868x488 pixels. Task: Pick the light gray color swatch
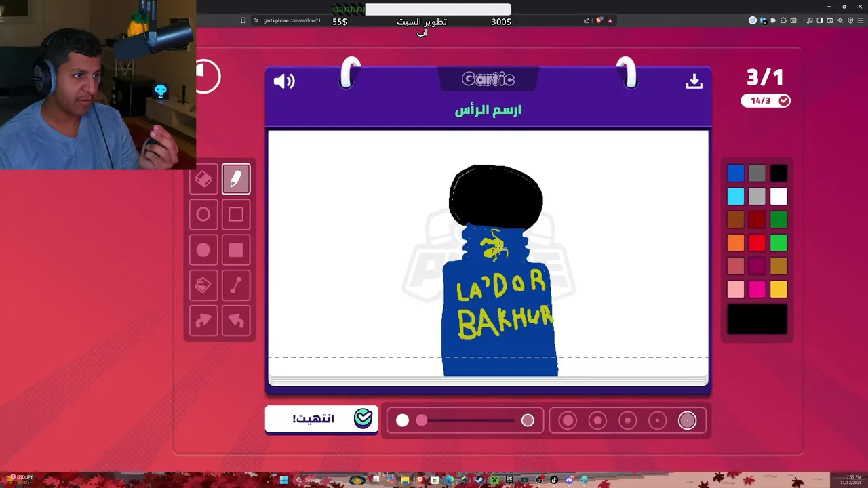point(757,197)
